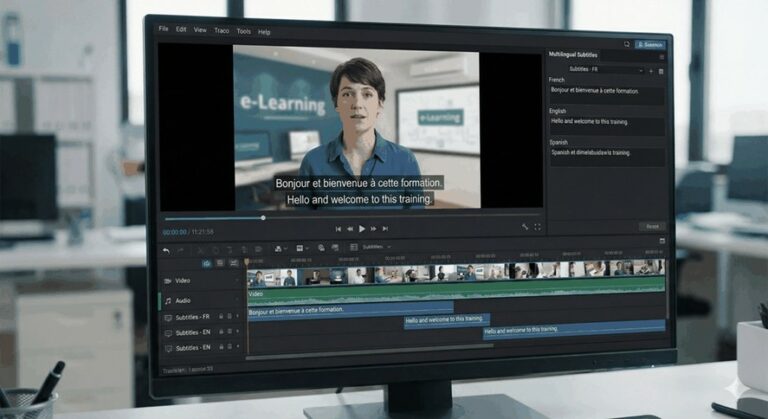The height and width of the screenshot is (419, 768).
Task: Click the Subtitles - FR track monitor icon
Action: [x=168, y=318]
